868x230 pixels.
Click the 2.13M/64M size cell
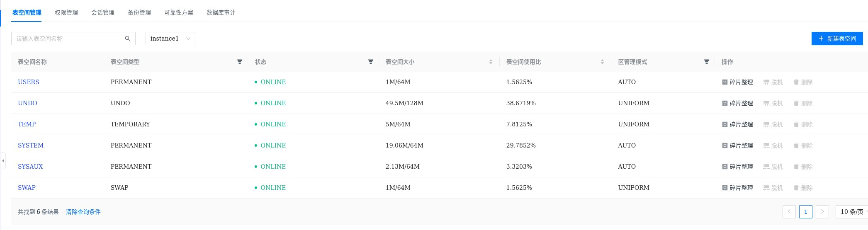click(x=403, y=167)
